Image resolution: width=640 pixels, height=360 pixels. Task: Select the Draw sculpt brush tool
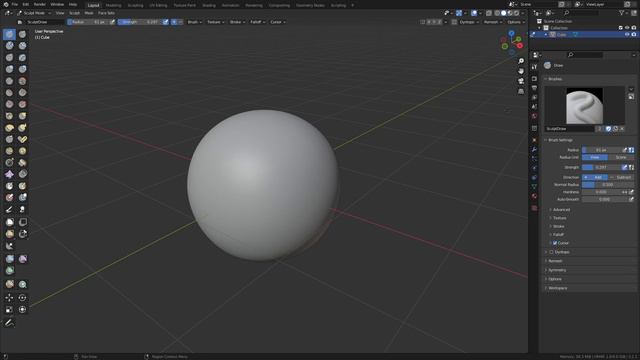9,34
